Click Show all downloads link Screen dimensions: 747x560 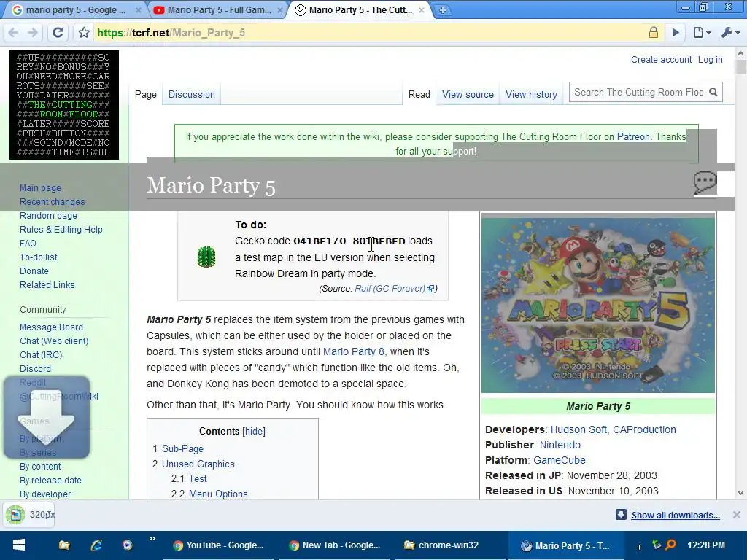[x=676, y=516]
